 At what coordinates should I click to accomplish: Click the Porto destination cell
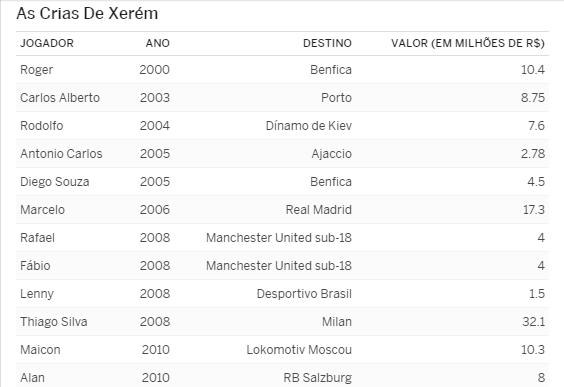[336, 97]
